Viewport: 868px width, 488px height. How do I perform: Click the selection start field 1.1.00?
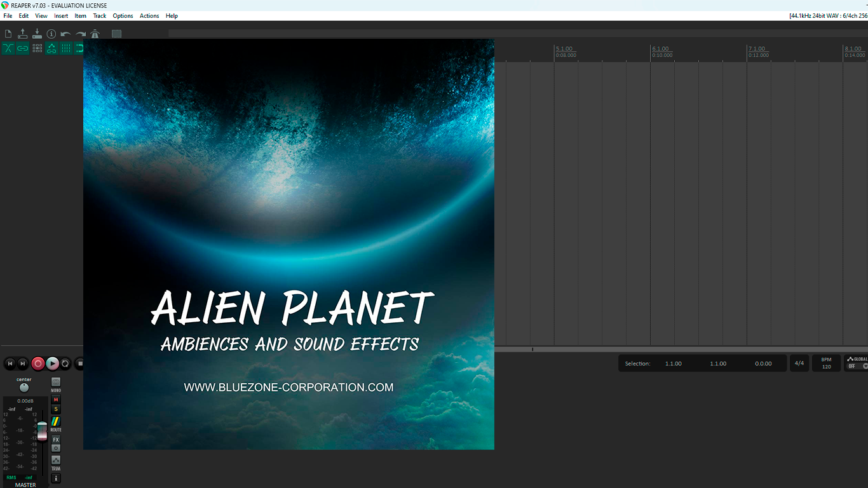pyautogui.click(x=674, y=363)
